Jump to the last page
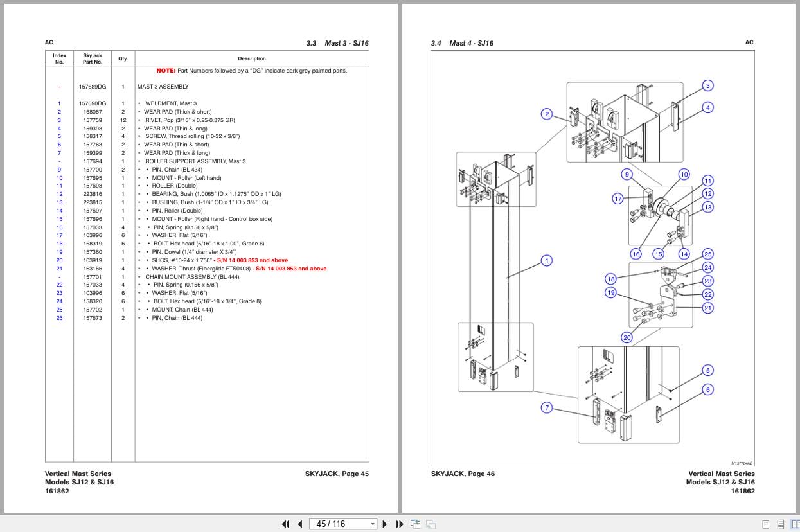Image resolution: width=800 pixels, height=532 pixels. coord(400,524)
